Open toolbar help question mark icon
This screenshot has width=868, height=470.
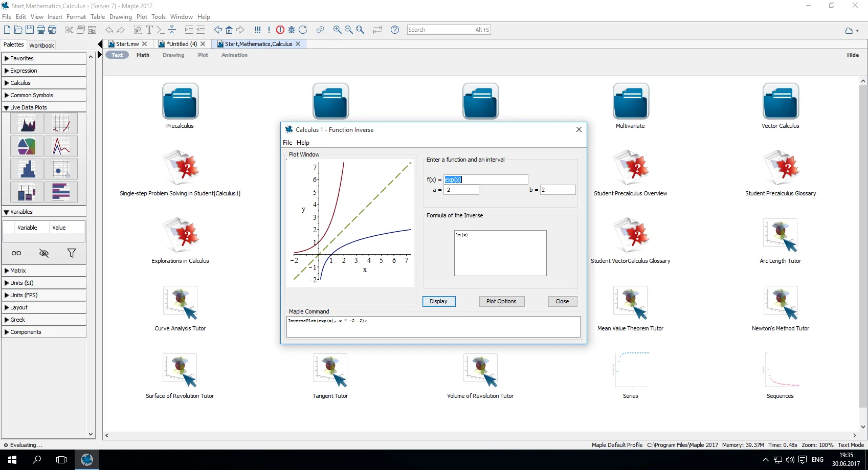395,30
